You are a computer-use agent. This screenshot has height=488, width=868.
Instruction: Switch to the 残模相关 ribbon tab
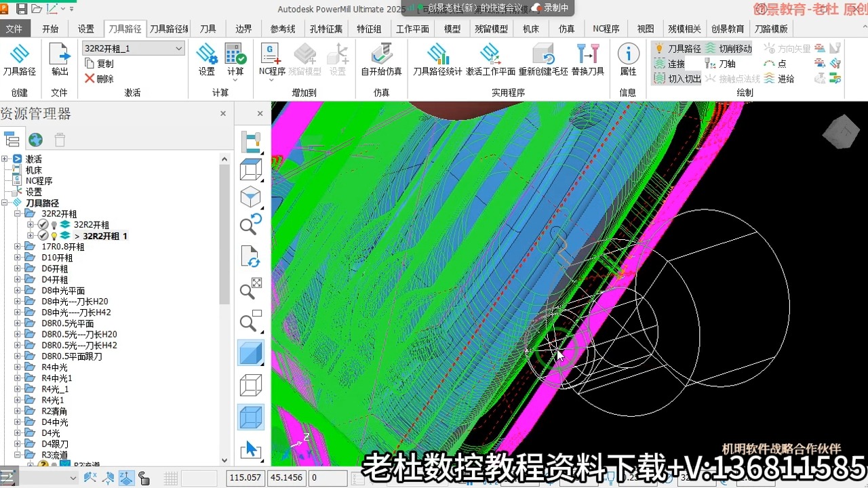coord(684,29)
